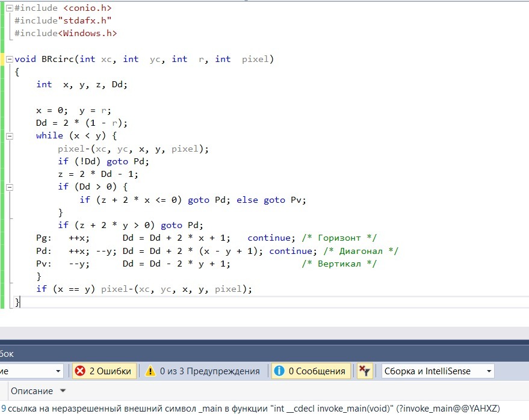Click the int x, y, z, Dd declaration

click(82, 85)
